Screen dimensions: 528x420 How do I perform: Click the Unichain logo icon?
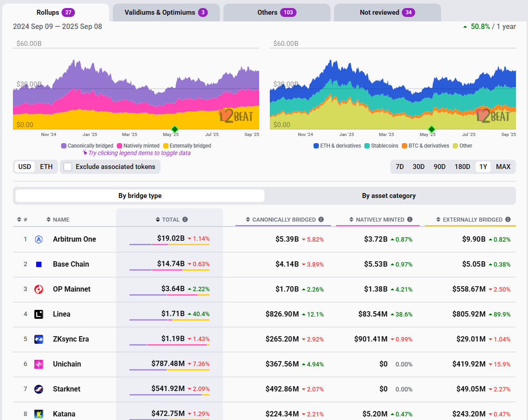pos(39,364)
